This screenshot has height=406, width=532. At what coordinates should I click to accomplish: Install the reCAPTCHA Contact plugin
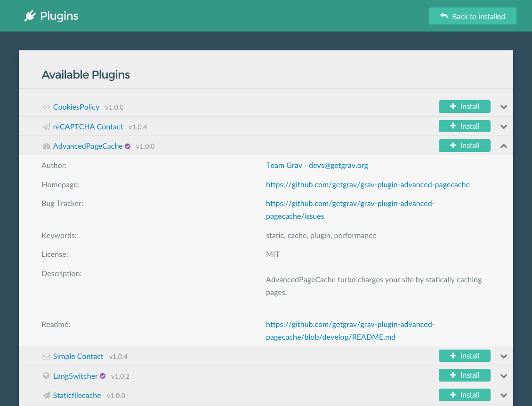(465, 126)
